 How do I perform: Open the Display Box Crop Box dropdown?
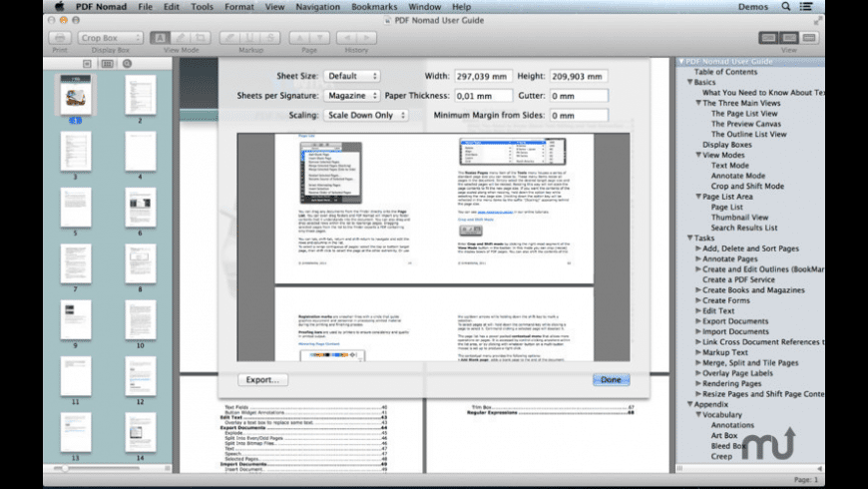[x=111, y=38]
